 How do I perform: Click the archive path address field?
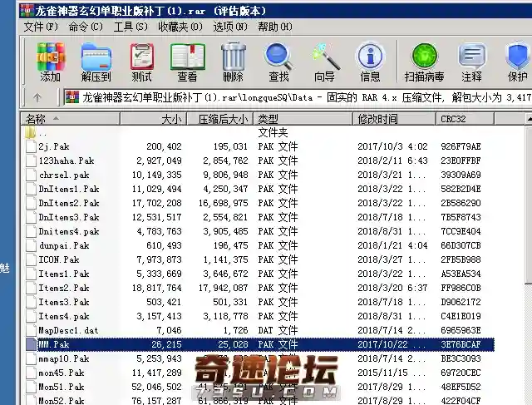coord(298,98)
